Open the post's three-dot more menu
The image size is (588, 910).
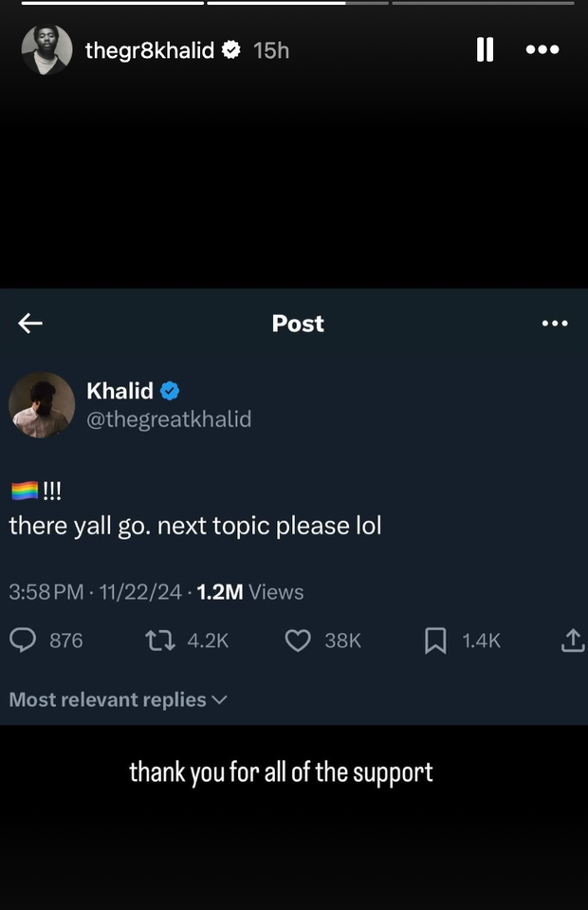tap(555, 324)
